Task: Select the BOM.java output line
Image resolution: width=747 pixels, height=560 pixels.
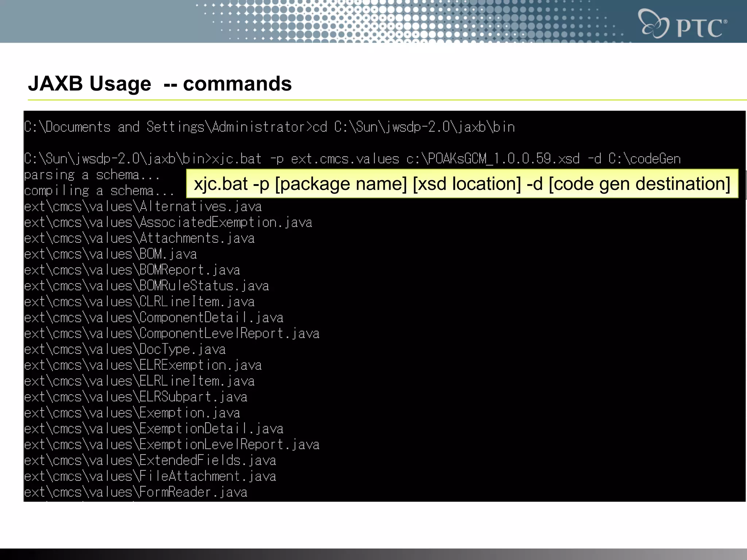Action: (111, 254)
